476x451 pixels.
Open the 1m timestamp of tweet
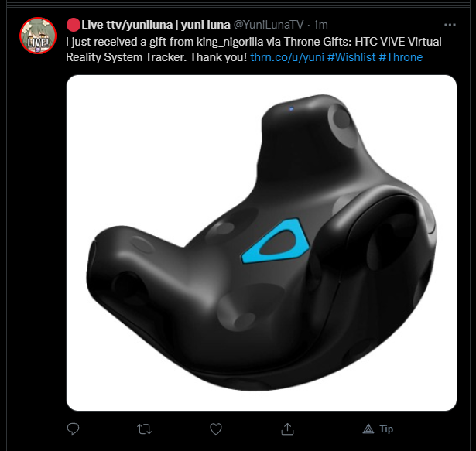click(320, 25)
